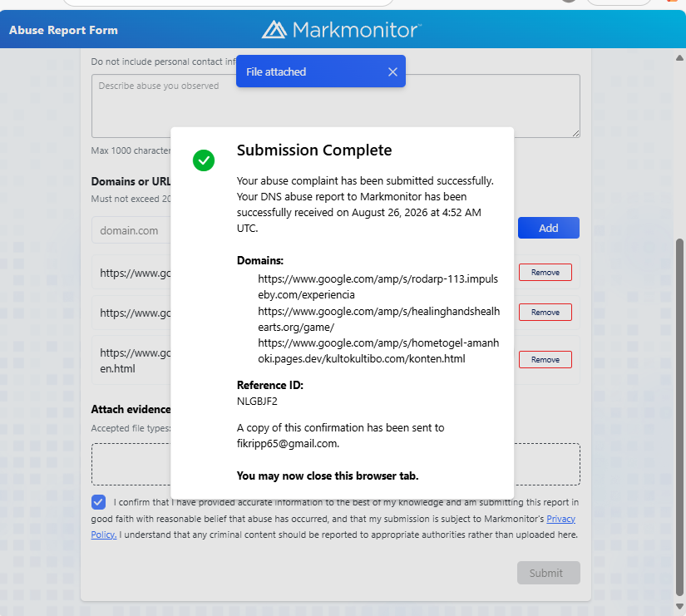Click the Domains: label in dialog

coord(260,260)
